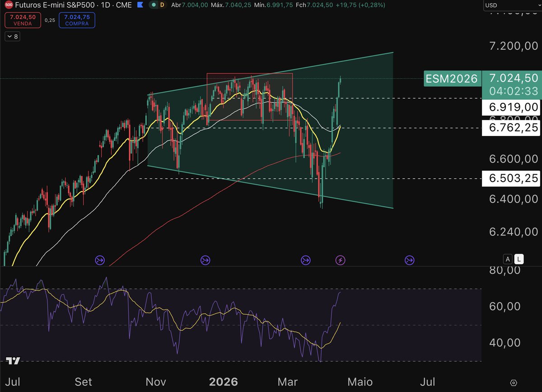Open the December contract rollover marker
This screenshot has height=392, width=542.
[206, 260]
